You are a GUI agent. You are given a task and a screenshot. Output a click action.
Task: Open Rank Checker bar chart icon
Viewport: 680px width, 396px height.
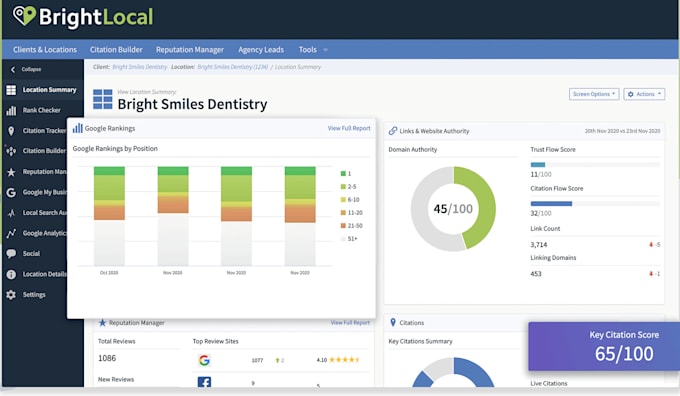[11, 111]
